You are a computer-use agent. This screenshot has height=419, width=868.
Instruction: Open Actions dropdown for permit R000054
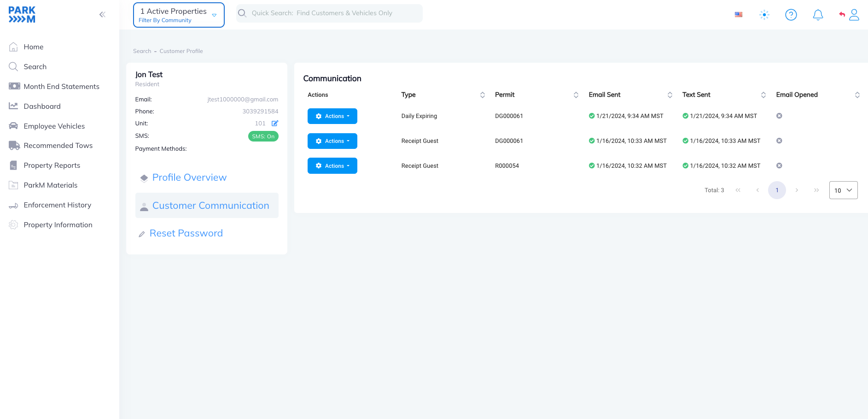pyautogui.click(x=332, y=166)
